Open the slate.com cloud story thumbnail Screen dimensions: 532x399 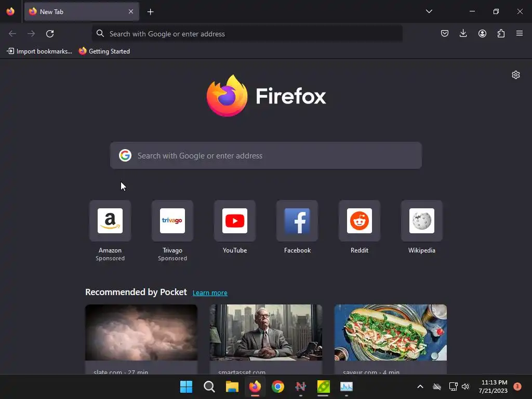pos(141,332)
